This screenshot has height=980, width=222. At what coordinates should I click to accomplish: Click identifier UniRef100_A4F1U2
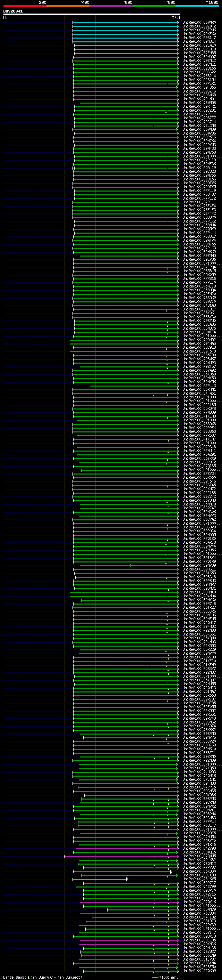pos(199,918)
